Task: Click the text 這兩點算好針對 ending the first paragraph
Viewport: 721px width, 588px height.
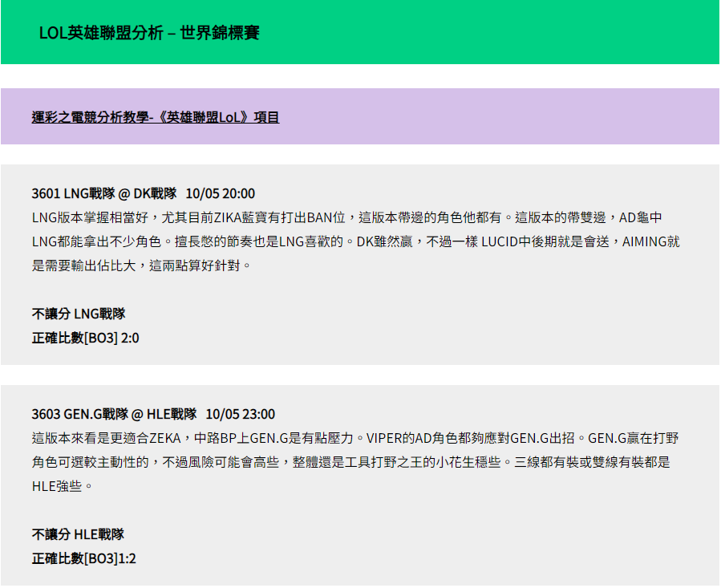Action: 196,266
